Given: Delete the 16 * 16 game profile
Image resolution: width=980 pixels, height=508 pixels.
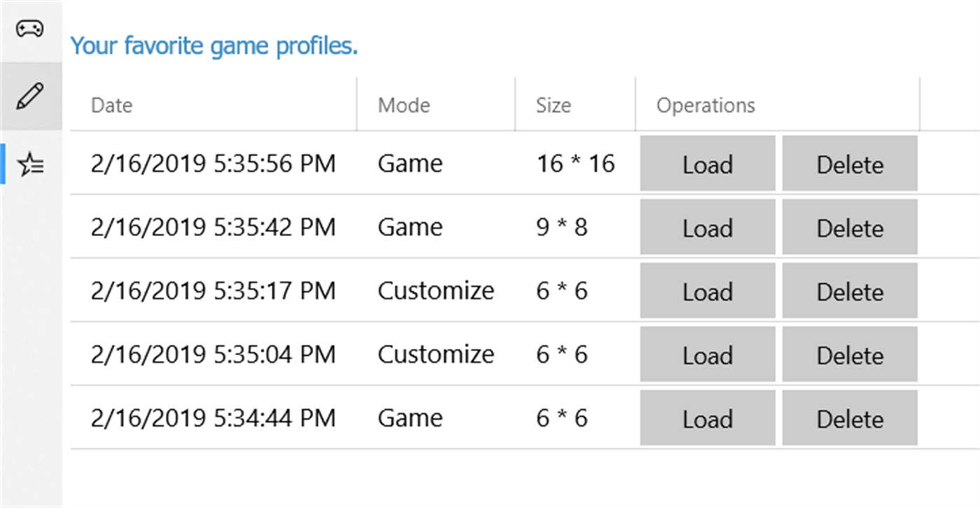Looking at the screenshot, I should coord(850,164).
